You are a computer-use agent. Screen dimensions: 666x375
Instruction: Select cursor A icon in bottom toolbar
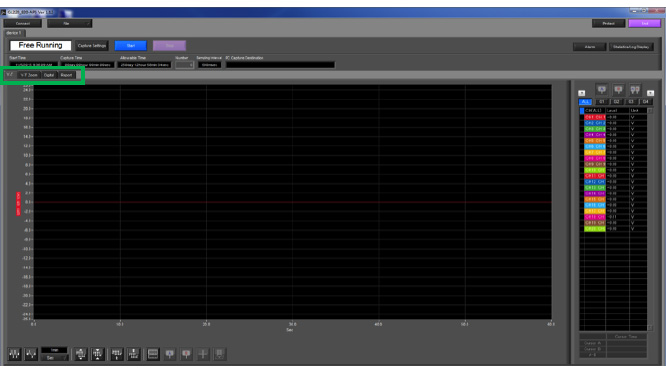click(x=169, y=353)
